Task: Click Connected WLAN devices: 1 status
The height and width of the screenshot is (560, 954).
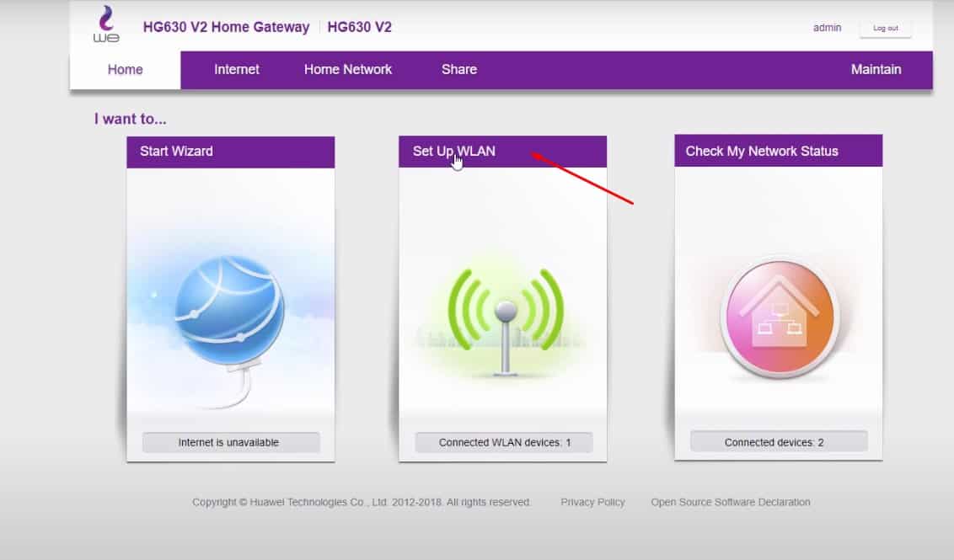Action: click(x=504, y=442)
